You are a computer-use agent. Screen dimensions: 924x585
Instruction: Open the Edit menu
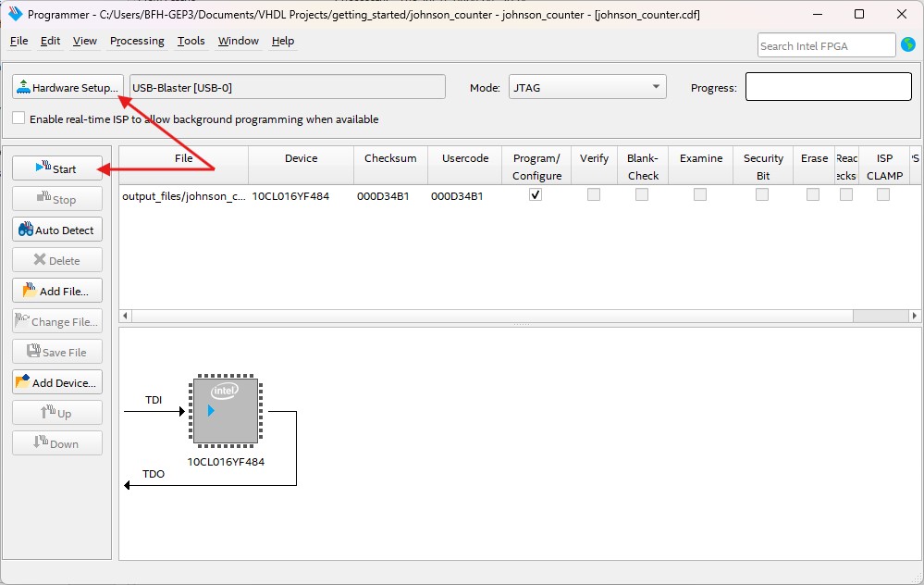pos(50,41)
